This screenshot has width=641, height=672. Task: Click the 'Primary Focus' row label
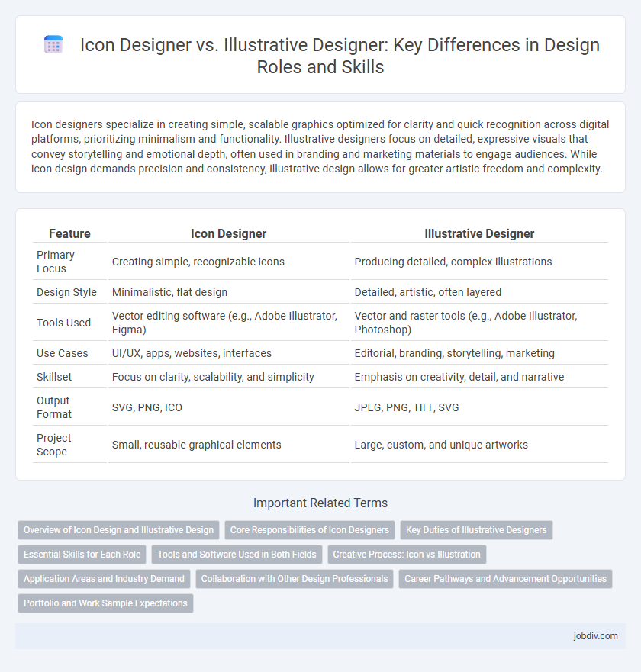[69, 262]
